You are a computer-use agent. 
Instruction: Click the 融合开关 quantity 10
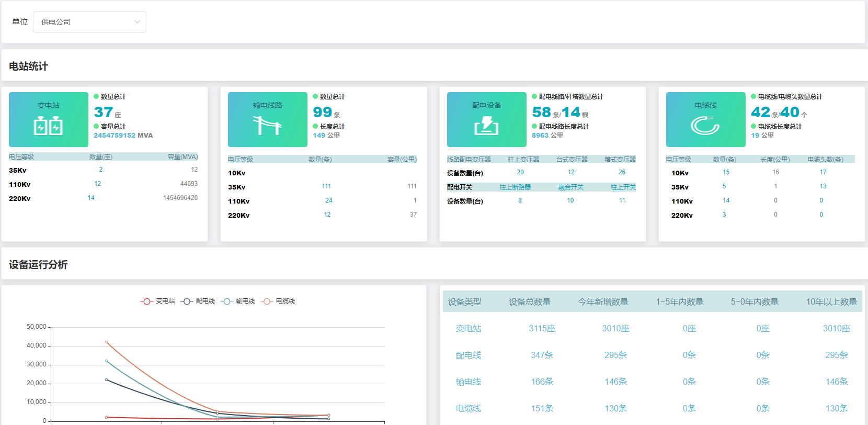[570, 200]
